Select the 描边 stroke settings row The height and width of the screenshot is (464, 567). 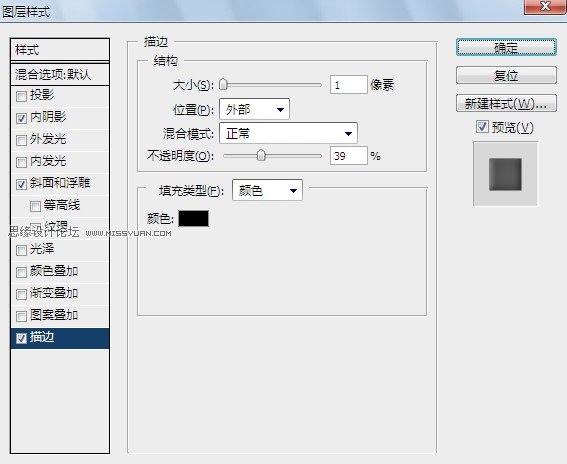(60, 338)
